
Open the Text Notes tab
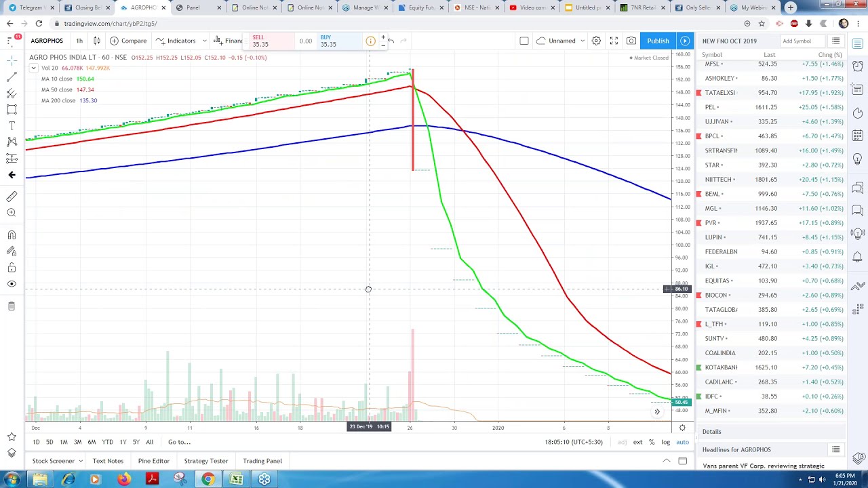tap(108, 461)
